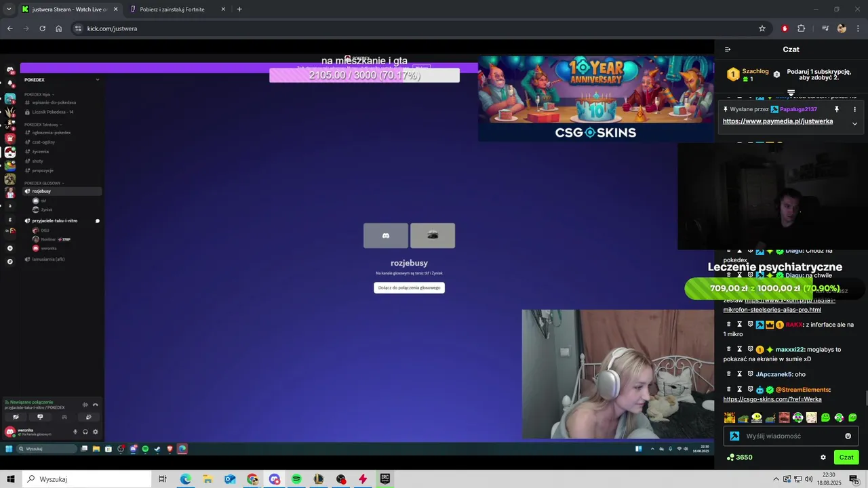868x488 pixels.
Task: Open the CSGO Skins 10 Year Anniversary banner
Action: click(x=596, y=99)
